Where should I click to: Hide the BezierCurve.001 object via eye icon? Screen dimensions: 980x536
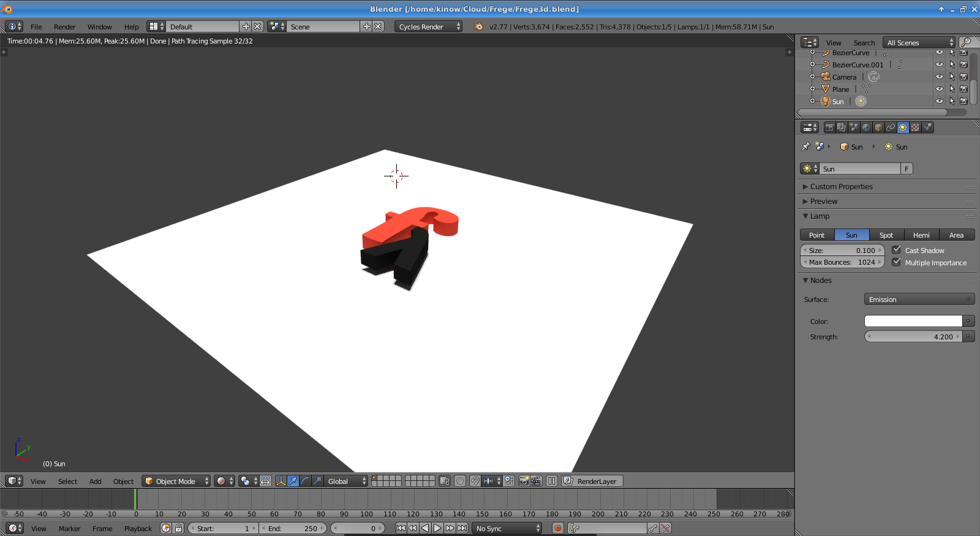coord(939,64)
